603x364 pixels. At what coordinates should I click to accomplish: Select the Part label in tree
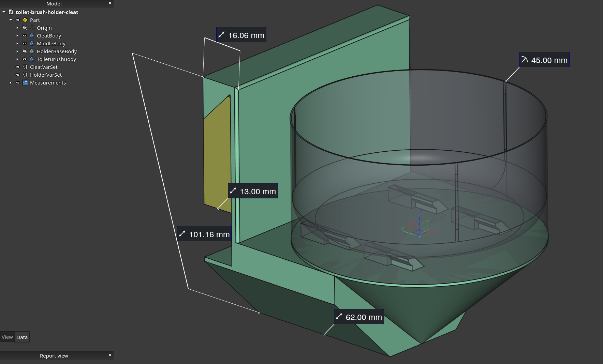(x=35, y=20)
